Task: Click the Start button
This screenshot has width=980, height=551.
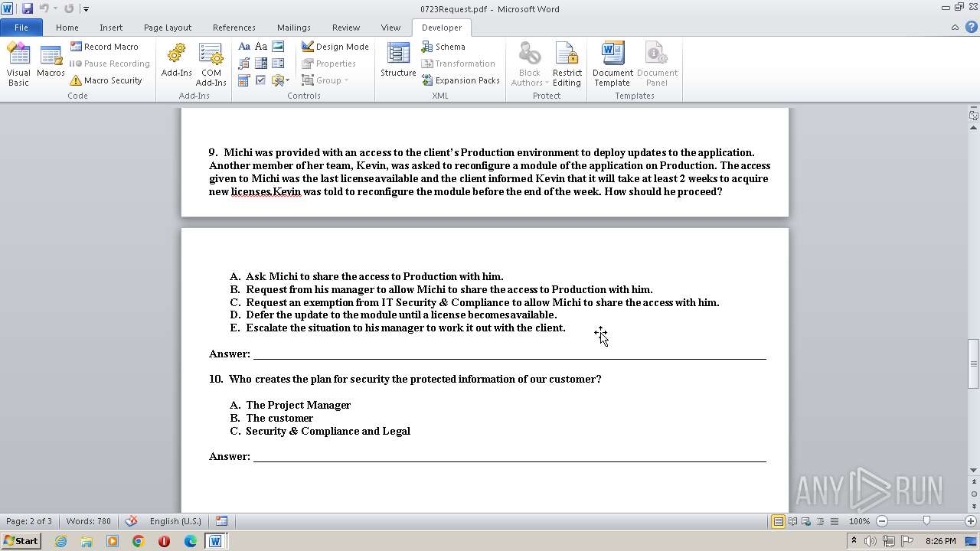Action: pyautogui.click(x=21, y=540)
